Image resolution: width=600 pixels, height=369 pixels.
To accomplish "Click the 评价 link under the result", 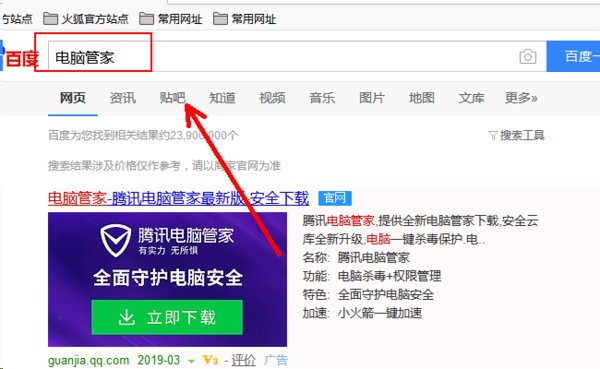I will click(x=243, y=360).
